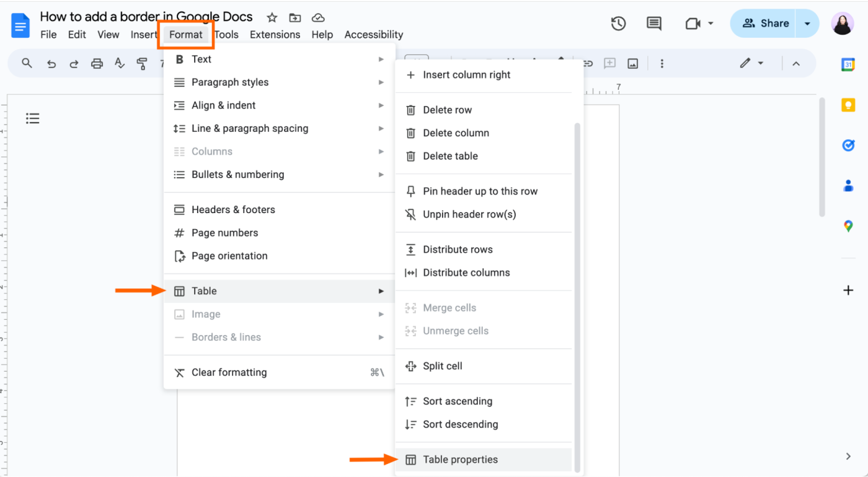Choose Sort ascending
Screen dimensions: 868x477
pyautogui.click(x=484, y=401)
